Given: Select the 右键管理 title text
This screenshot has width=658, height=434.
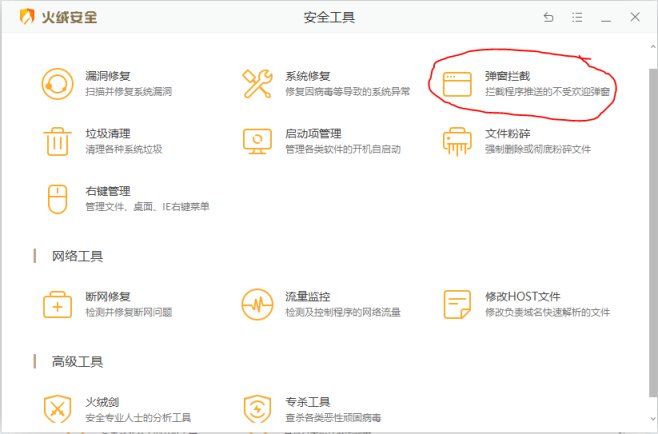Looking at the screenshot, I should tap(108, 191).
